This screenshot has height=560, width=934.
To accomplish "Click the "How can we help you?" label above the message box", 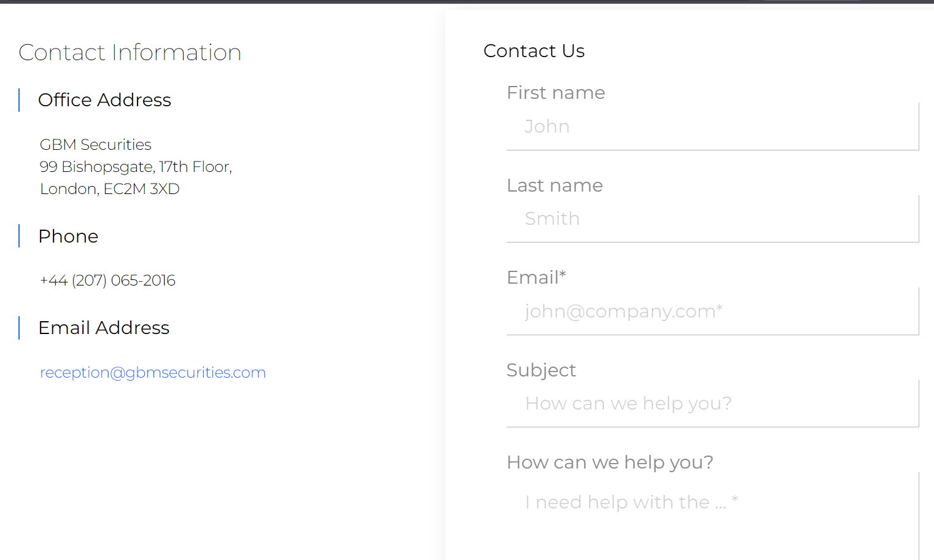I will point(610,462).
